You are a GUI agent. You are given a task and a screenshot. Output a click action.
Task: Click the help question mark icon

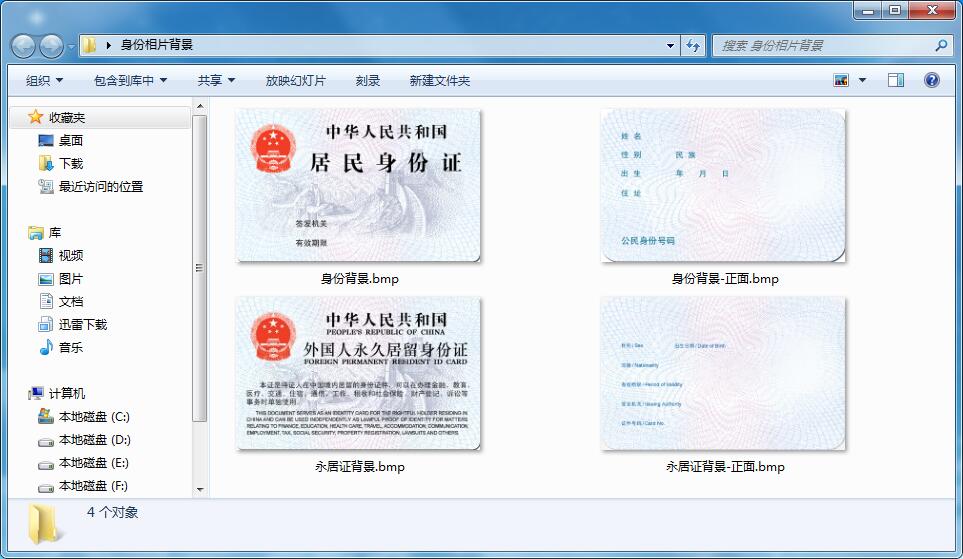931,80
